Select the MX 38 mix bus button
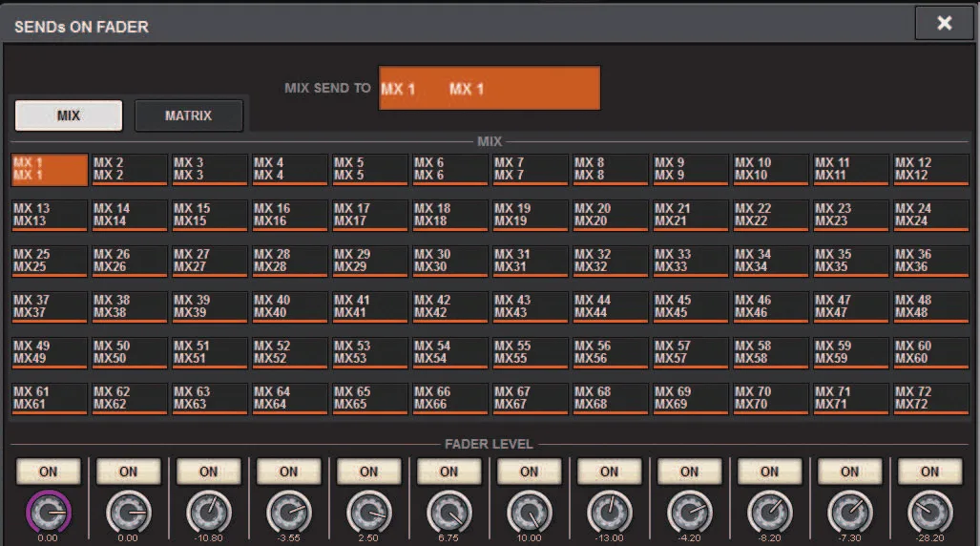This screenshot has height=546, width=980. point(130,306)
